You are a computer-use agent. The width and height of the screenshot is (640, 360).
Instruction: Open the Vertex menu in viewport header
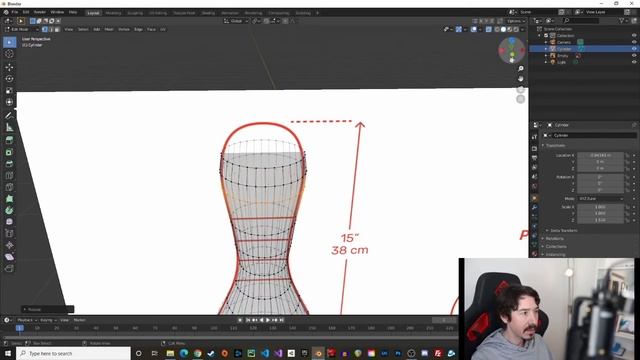[x=124, y=29]
